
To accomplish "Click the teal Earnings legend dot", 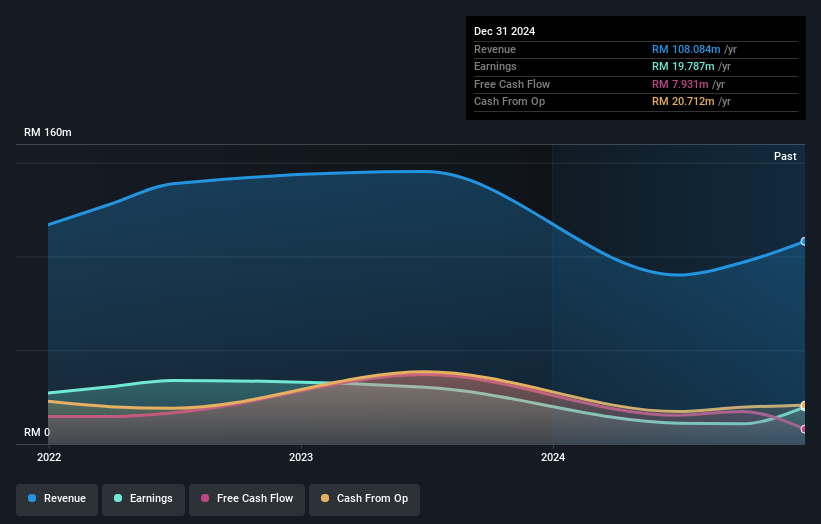I will pyautogui.click(x=118, y=498).
